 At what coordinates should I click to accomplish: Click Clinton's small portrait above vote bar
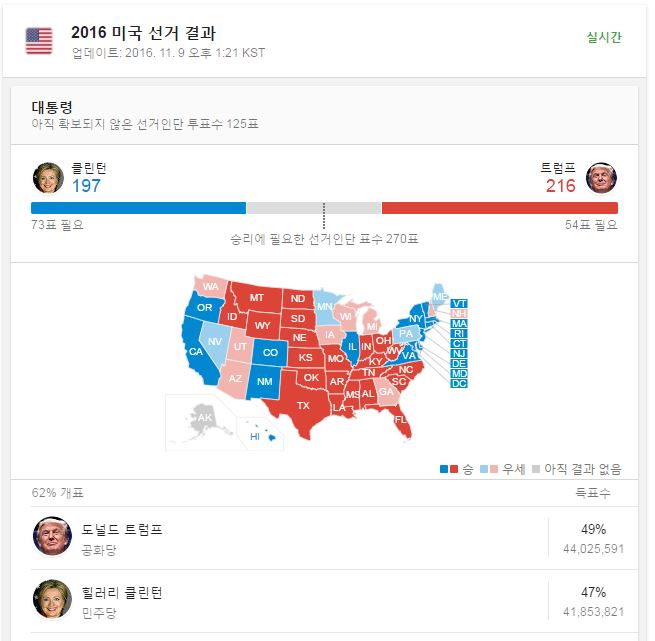[46, 177]
